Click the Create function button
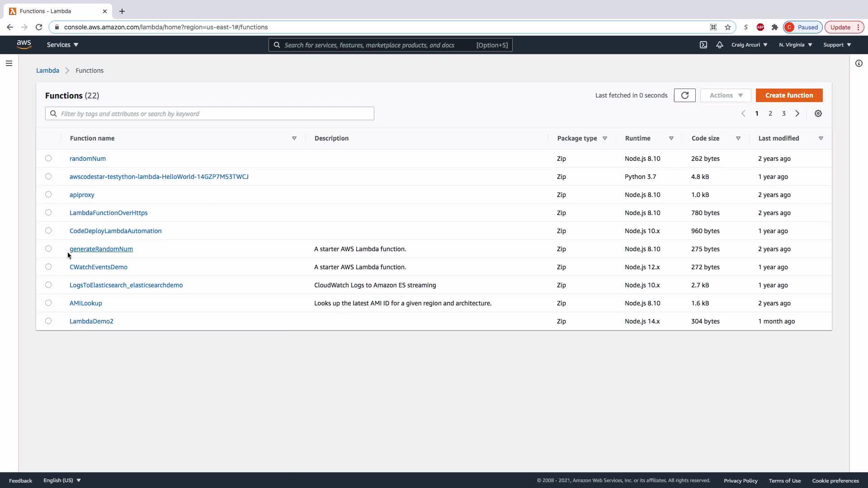This screenshot has height=488, width=868. point(789,95)
